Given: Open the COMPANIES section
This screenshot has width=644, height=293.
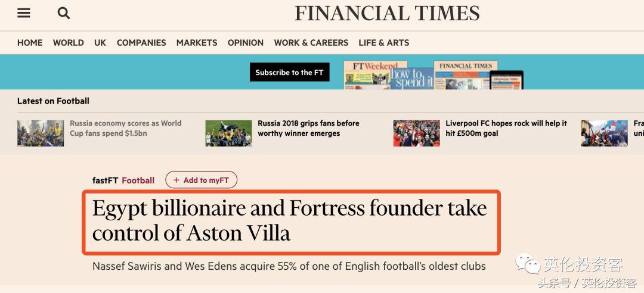Looking at the screenshot, I should tap(141, 43).
